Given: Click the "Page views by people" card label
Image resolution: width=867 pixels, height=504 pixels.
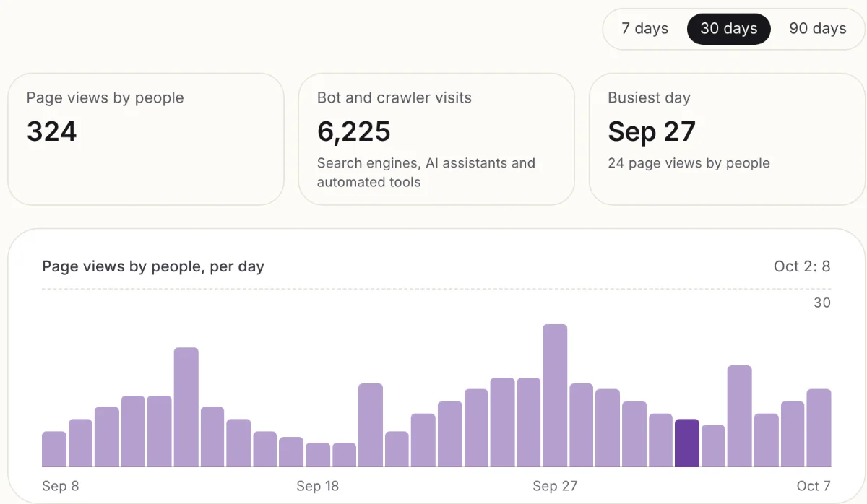Looking at the screenshot, I should click(105, 97).
